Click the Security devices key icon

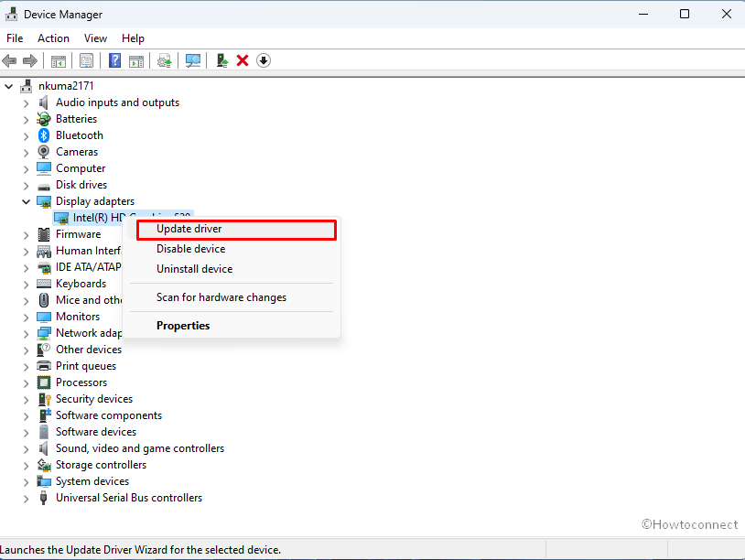click(x=44, y=399)
